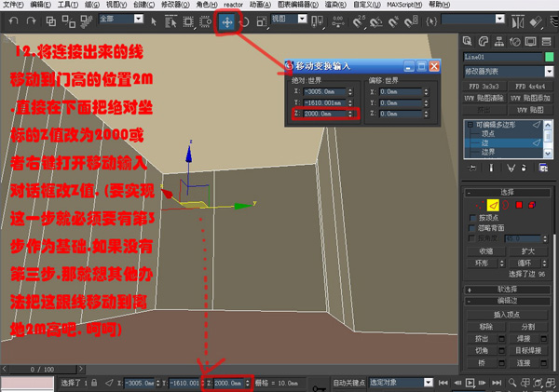Select Vertex sub-object level icon
Screen dimensions: 559x392
(x=479, y=205)
